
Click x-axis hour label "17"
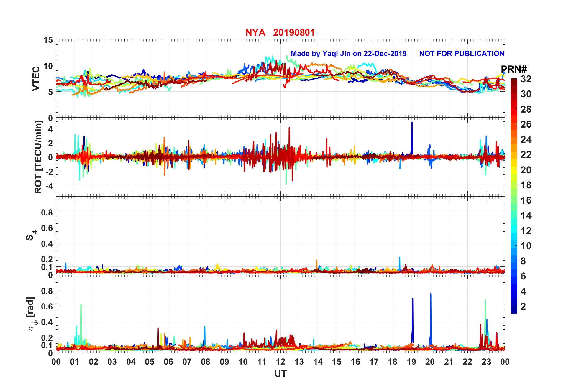point(374,362)
